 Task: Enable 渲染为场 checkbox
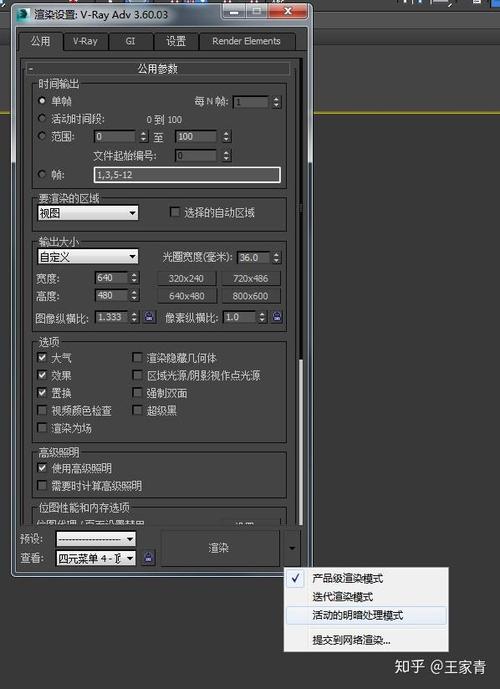(42, 428)
